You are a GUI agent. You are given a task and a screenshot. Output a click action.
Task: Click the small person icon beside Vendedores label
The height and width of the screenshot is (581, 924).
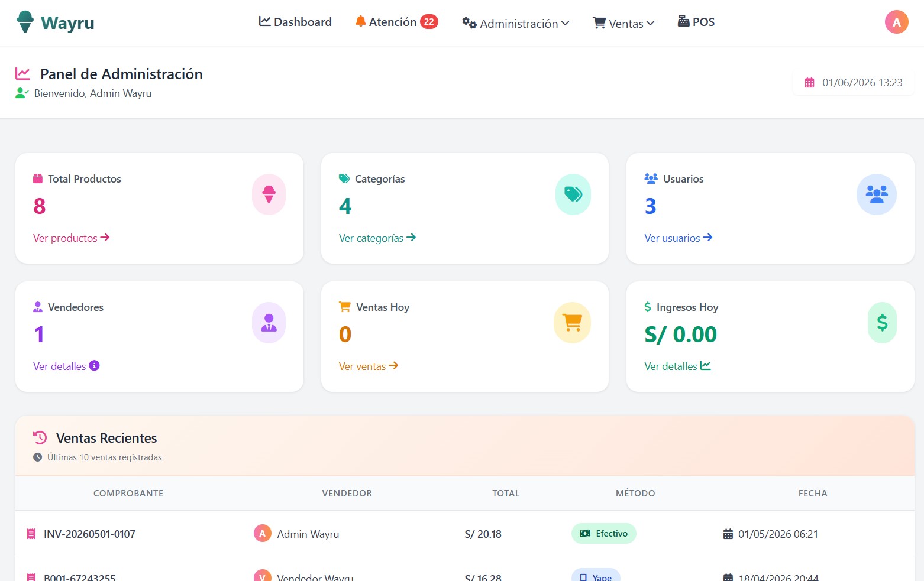point(38,307)
